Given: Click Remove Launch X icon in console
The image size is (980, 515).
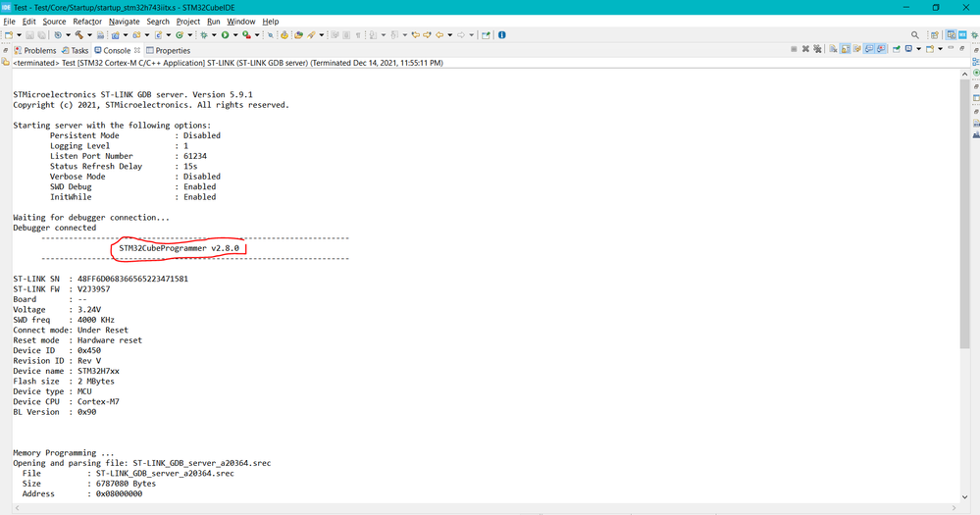Looking at the screenshot, I should pyautogui.click(x=805, y=49).
